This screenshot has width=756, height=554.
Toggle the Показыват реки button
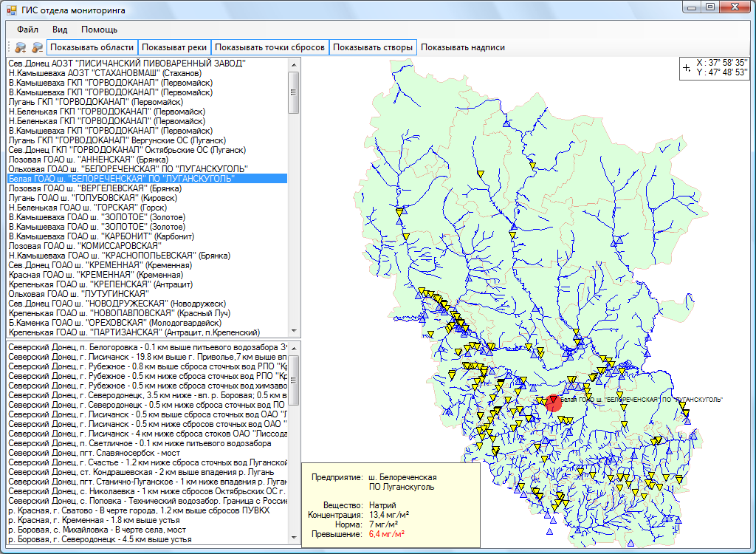[174, 47]
